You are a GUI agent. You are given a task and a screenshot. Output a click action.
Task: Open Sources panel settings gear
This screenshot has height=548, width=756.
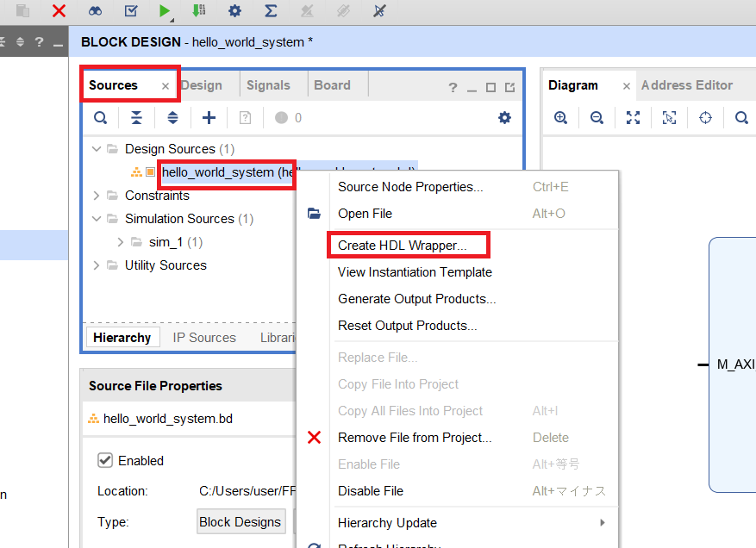pos(504,117)
